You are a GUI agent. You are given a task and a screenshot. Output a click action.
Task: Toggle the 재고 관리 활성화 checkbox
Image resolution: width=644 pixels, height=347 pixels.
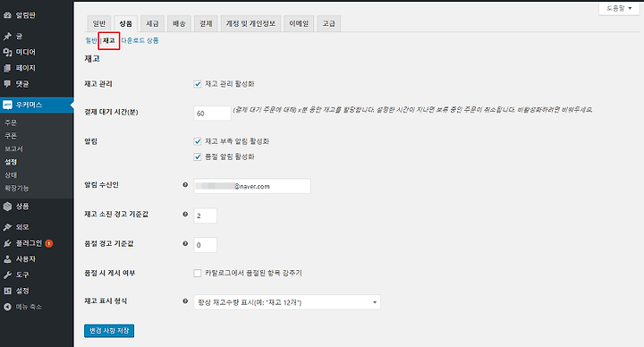(198, 84)
